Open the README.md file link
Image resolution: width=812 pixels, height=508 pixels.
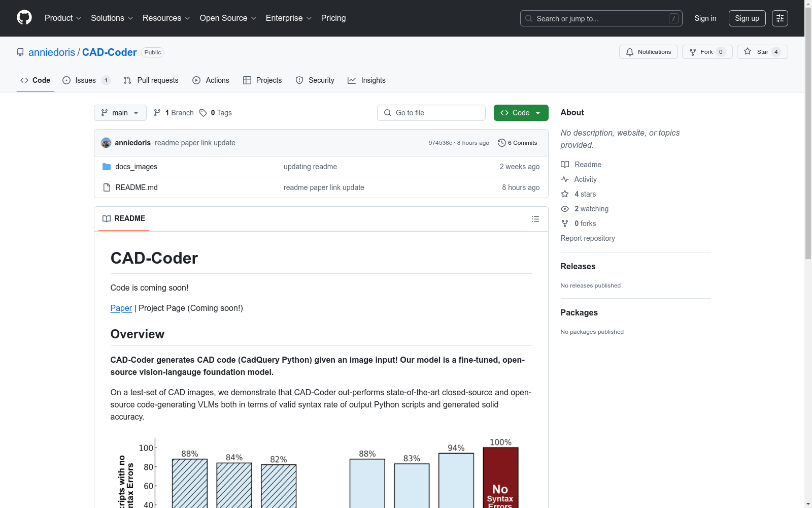[137, 187]
